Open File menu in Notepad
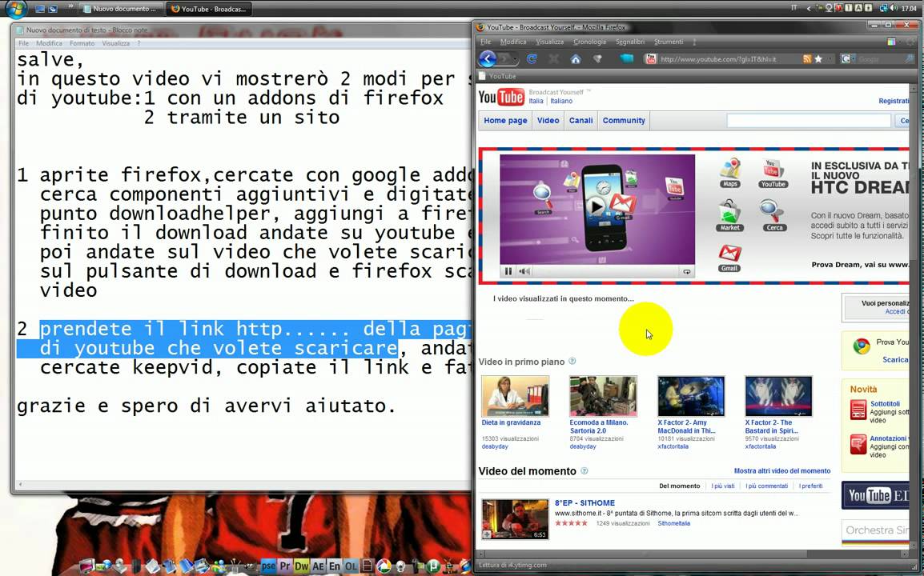The height and width of the screenshot is (576, 924). click(23, 43)
